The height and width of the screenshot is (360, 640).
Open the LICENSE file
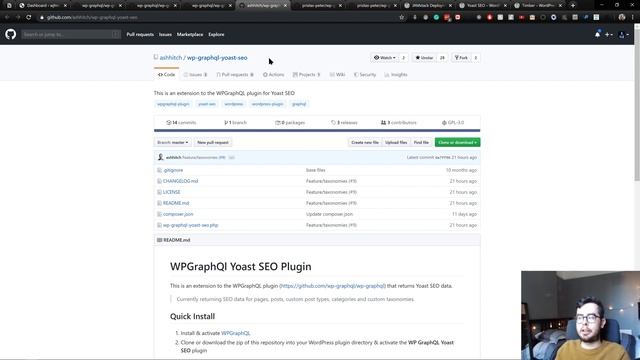(171, 192)
